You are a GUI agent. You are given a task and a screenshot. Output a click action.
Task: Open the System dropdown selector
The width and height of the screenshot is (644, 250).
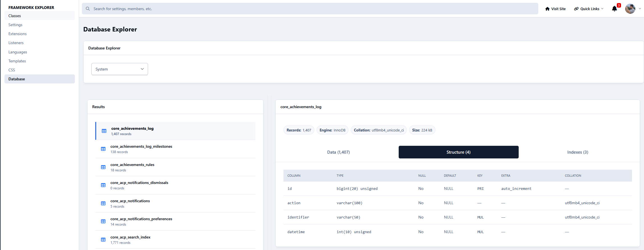point(120,69)
